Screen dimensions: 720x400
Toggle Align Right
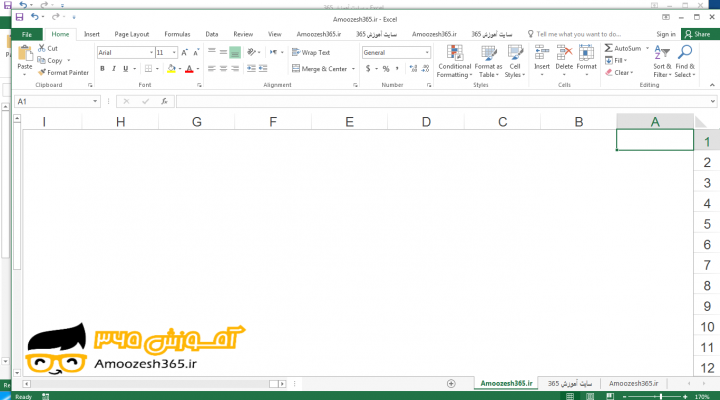tap(235, 68)
